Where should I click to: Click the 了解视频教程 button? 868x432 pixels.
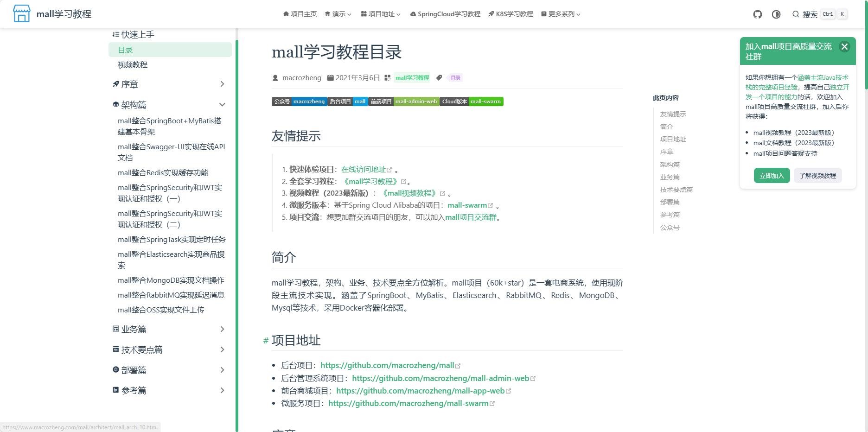tap(817, 176)
